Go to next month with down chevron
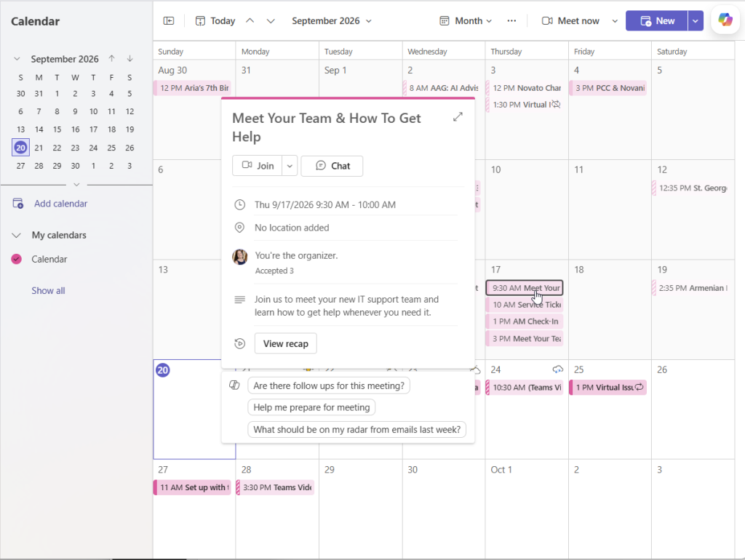The height and width of the screenshot is (560, 745). point(271,21)
